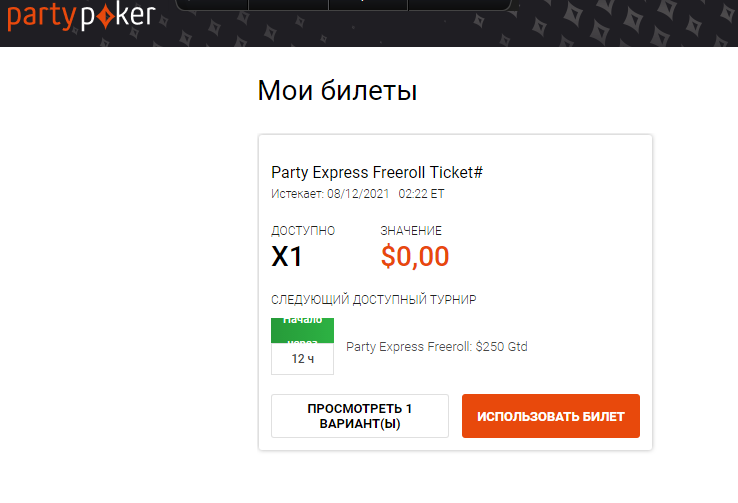Screen dimensions: 738x503
Task: Click the orange 'ИСПОЛЬЗОВАТЬ БИЛЕТ' button
Action: (551, 416)
